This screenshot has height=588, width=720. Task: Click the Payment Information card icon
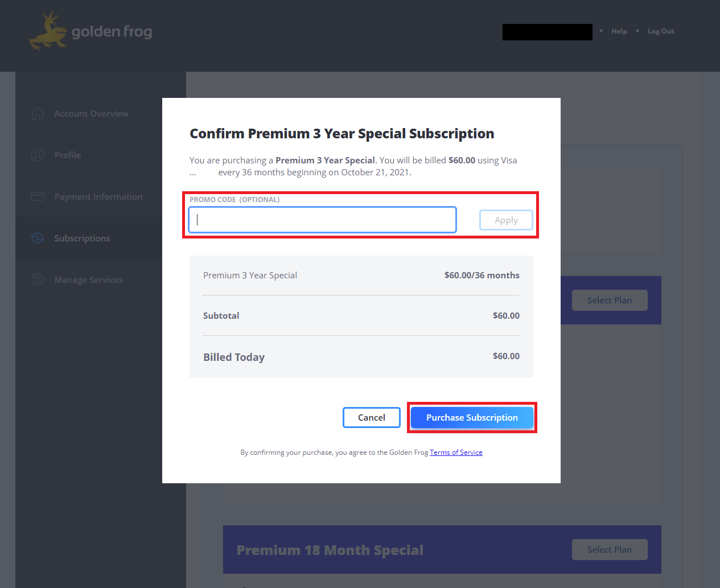coord(37,196)
